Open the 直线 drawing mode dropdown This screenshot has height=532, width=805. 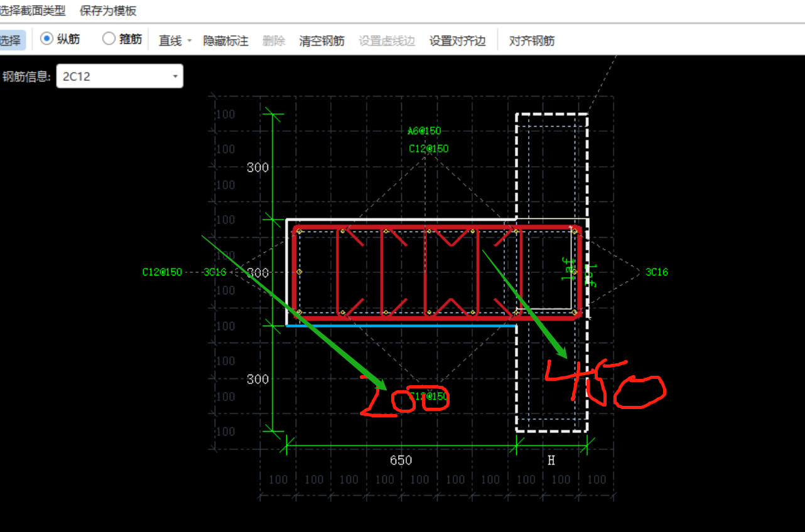[175, 41]
